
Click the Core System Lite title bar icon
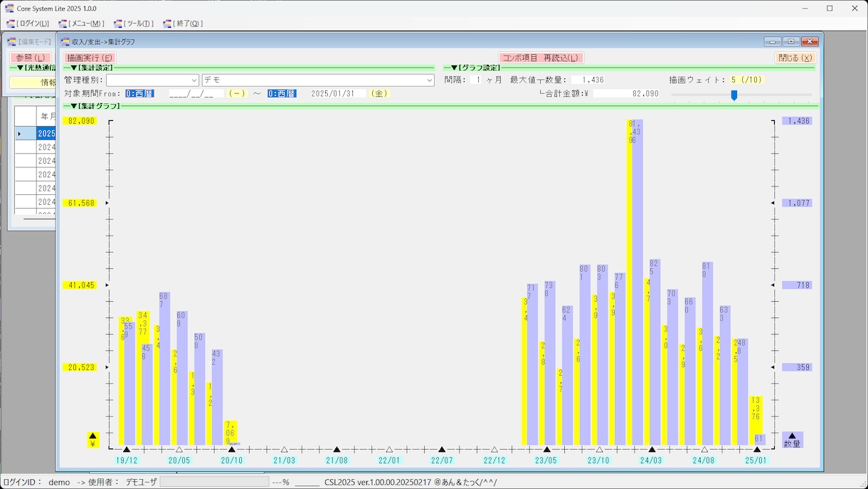[x=9, y=8]
